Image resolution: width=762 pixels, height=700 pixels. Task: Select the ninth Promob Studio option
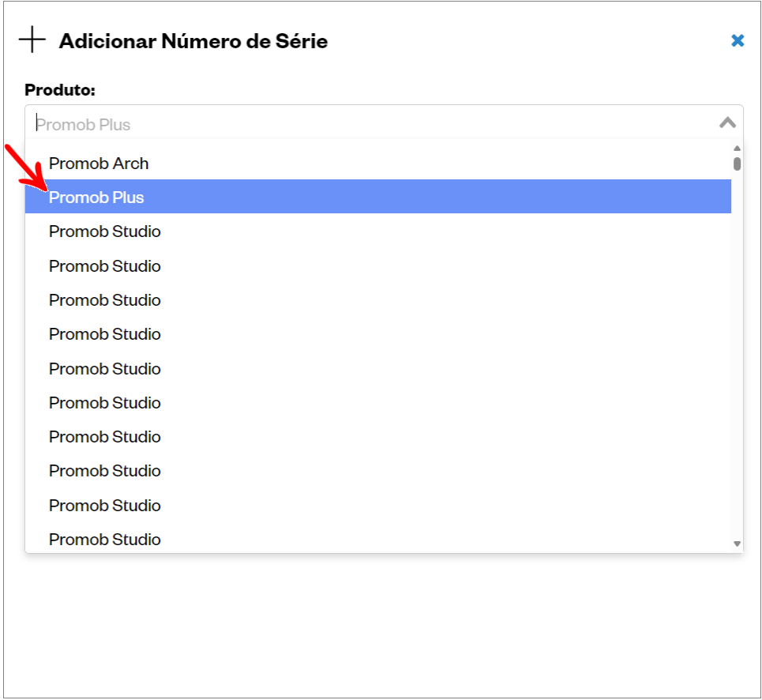click(x=104, y=506)
